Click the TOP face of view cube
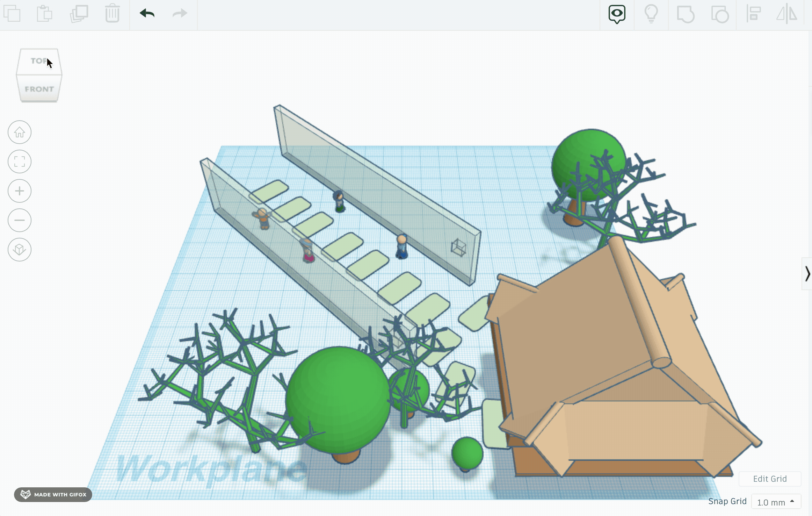Viewport: 812px width, 516px height. (x=39, y=61)
